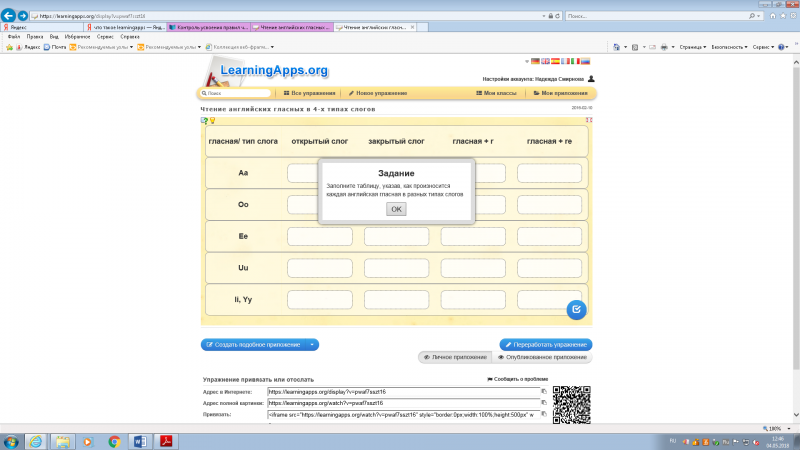The height and width of the screenshot is (450, 800).
Task: Copy the internet address with its copy icon
Action: pos(544,392)
